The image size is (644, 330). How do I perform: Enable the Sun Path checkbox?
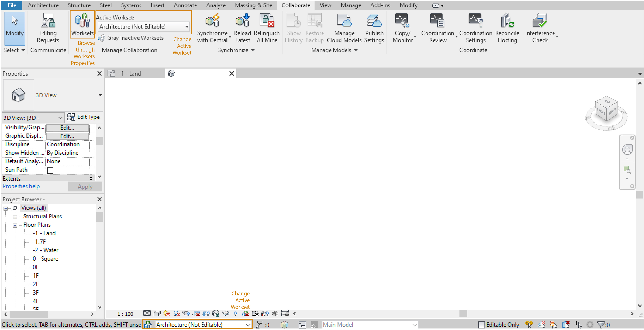[50, 170]
